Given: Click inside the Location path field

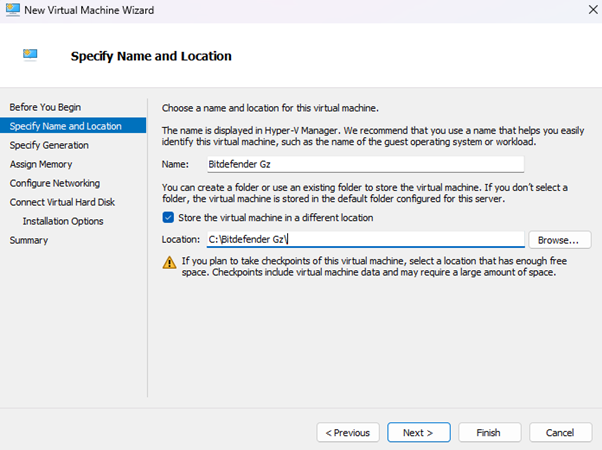Looking at the screenshot, I should tap(364, 240).
